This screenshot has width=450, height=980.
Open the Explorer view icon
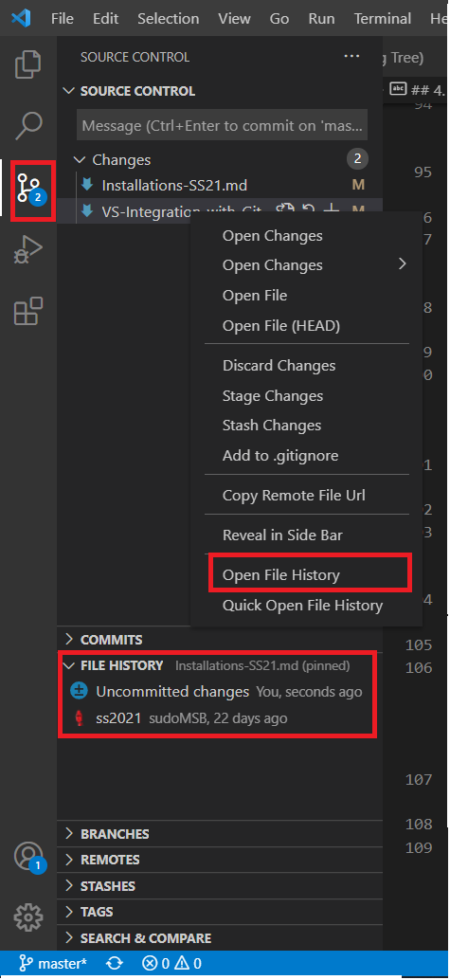point(28,64)
